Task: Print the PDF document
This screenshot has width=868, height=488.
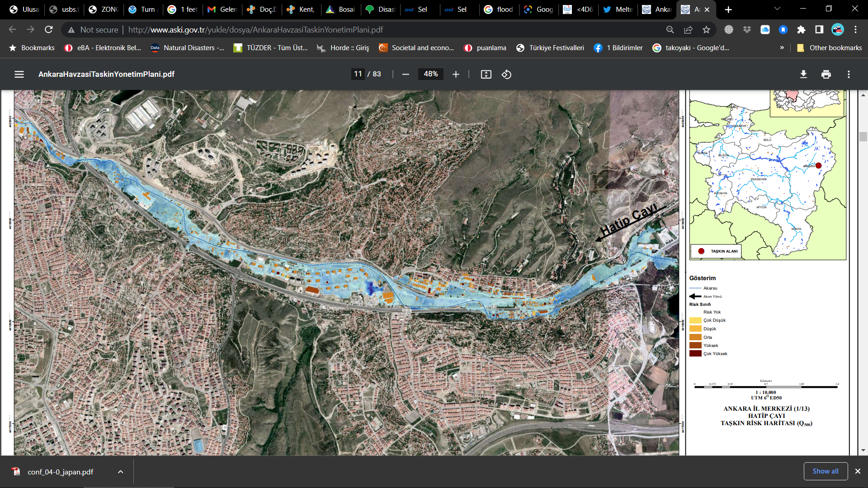Action: 826,74
